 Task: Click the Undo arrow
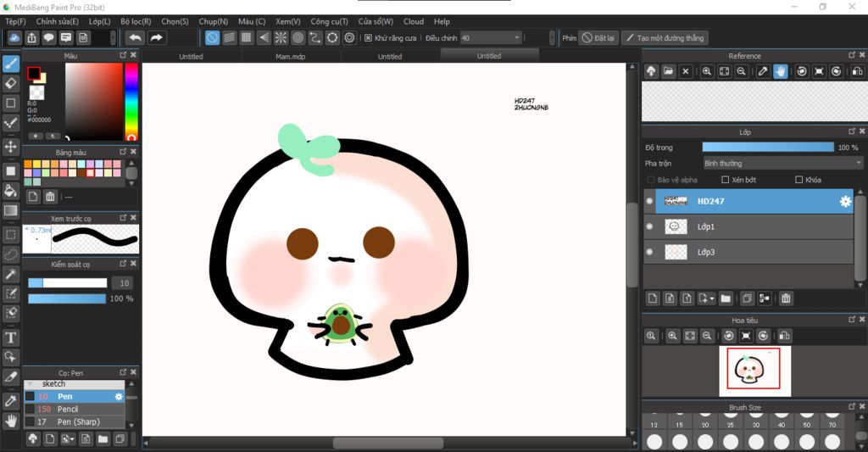click(135, 37)
